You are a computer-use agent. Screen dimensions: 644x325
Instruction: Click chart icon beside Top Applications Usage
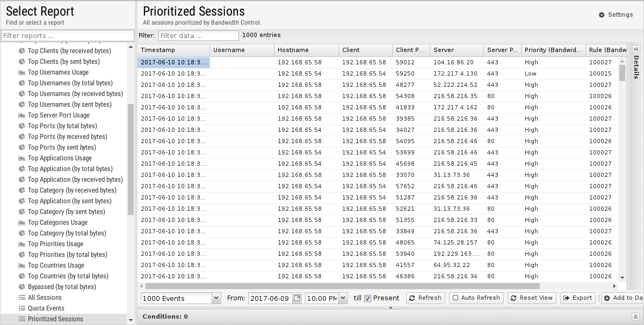click(x=22, y=158)
